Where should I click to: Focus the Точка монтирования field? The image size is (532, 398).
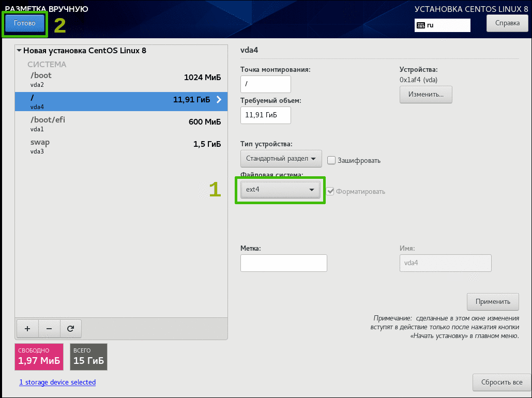pyautogui.click(x=266, y=84)
